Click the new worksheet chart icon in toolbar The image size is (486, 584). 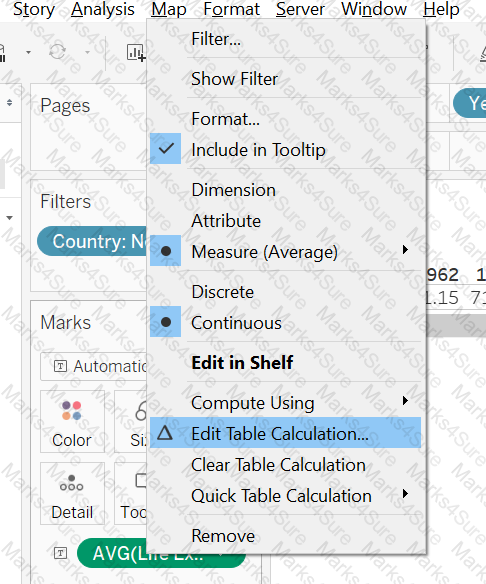click(x=136, y=53)
